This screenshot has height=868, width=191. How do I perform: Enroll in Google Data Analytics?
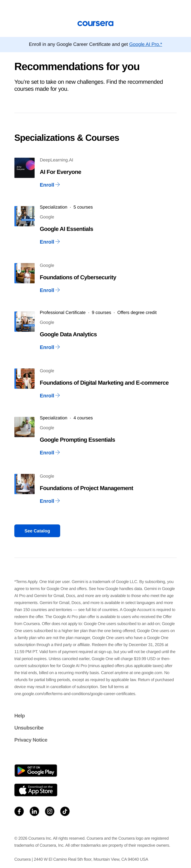pos(50,347)
